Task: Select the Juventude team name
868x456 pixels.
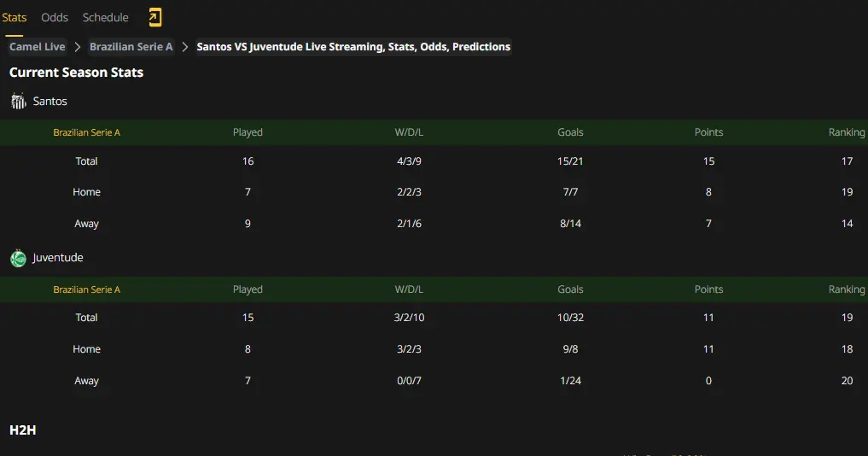Action: click(x=57, y=258)
